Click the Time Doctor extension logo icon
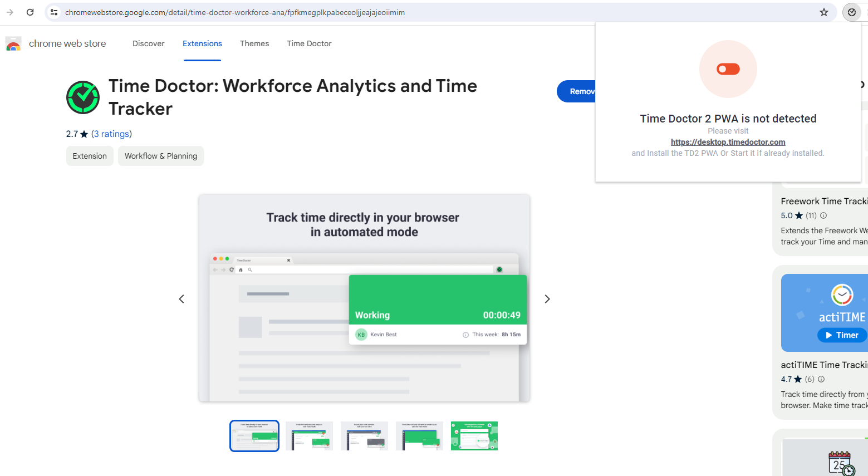Screen dimensions: 868x476 pyautogui.click(x=82, y=97)
